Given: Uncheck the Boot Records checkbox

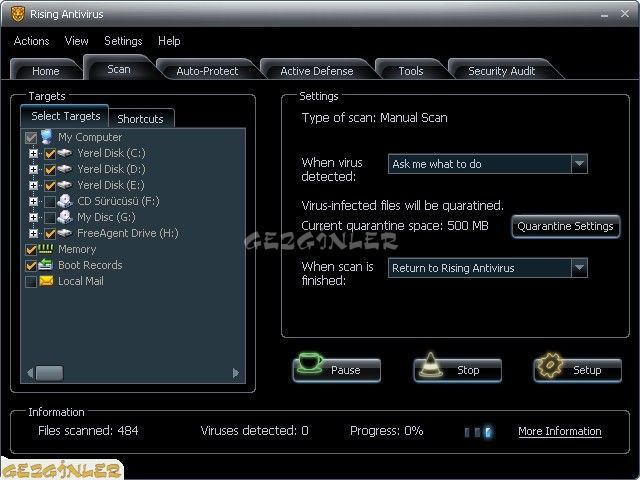Looking at the screenshot, I should click(x=31, y=266).
